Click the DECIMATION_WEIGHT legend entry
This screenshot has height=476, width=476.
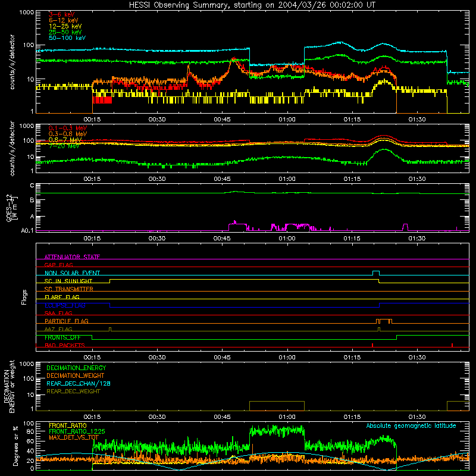76,375
